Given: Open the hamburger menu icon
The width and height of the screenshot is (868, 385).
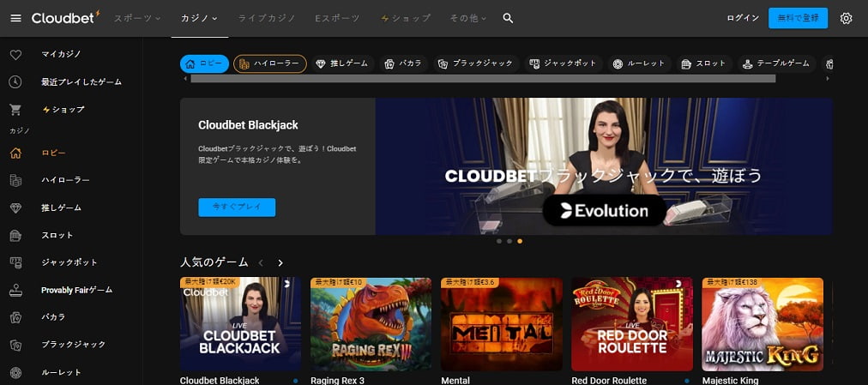Looking at the screenshot, I should 15,18.
